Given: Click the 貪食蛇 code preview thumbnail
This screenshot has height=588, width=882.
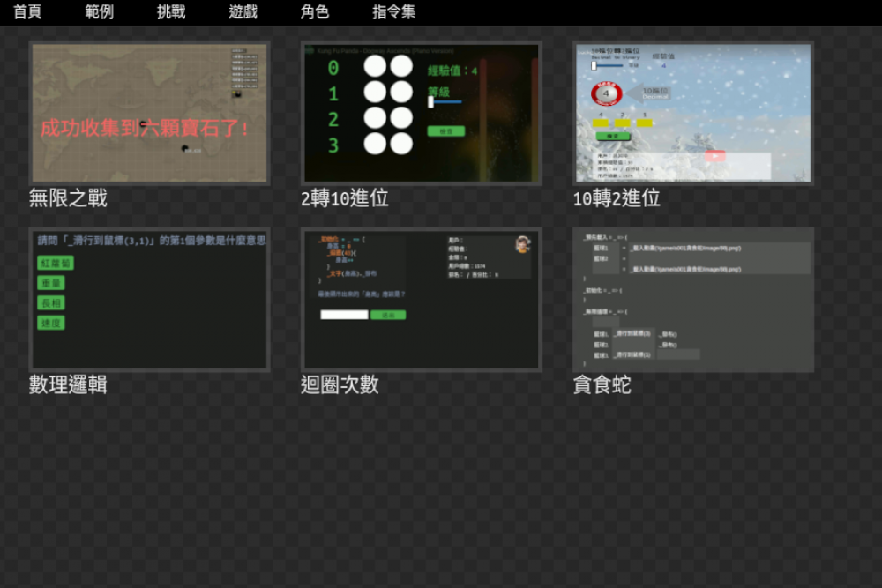Looking at the screenshot, I should coord(692,300).
